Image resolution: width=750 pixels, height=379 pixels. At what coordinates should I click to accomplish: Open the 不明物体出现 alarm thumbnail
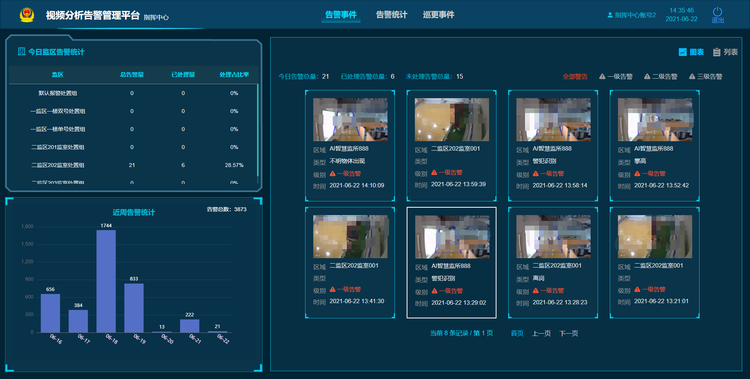tap(351, 120)
